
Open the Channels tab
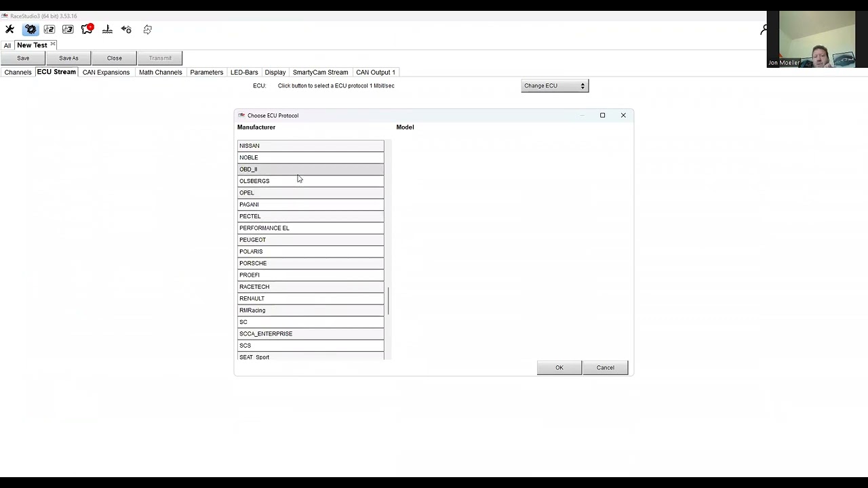point(18,72)
